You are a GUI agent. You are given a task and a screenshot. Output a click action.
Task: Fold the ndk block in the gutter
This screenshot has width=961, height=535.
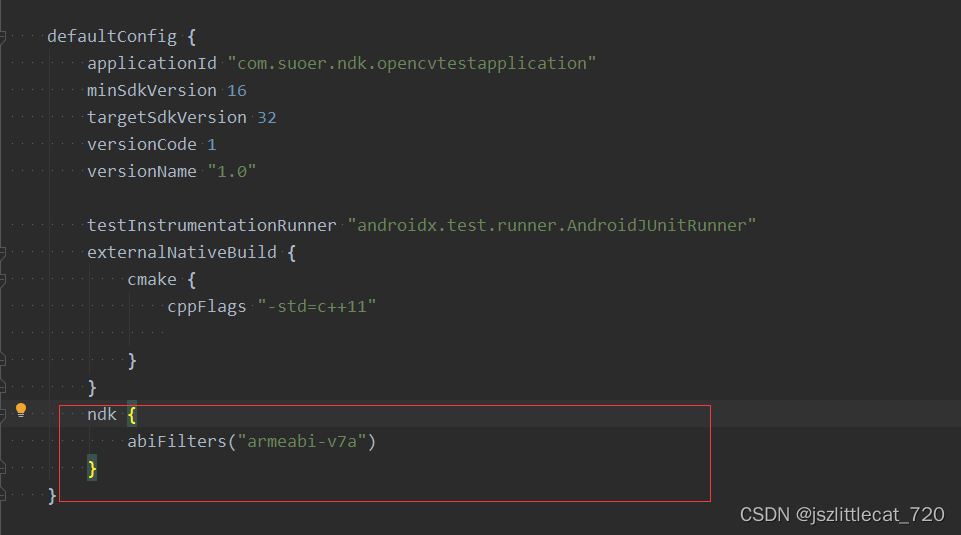[x=2, y=414]
